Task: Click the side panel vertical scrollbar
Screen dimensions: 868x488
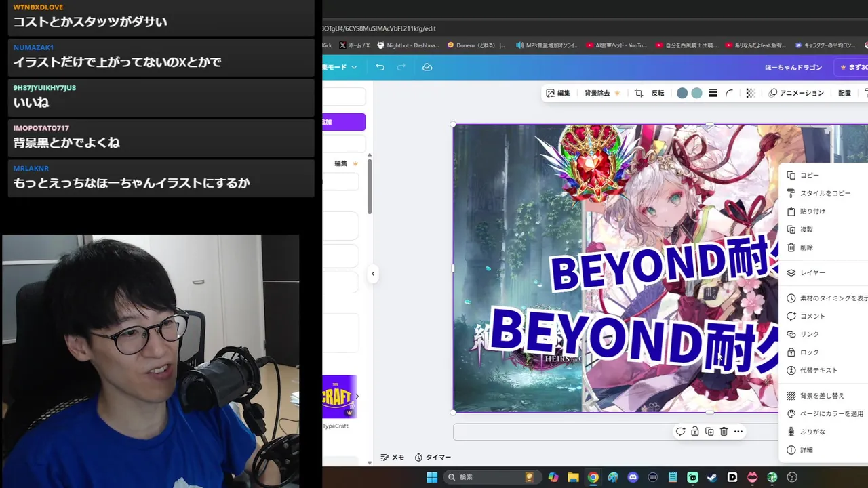Action: point(370,186)
